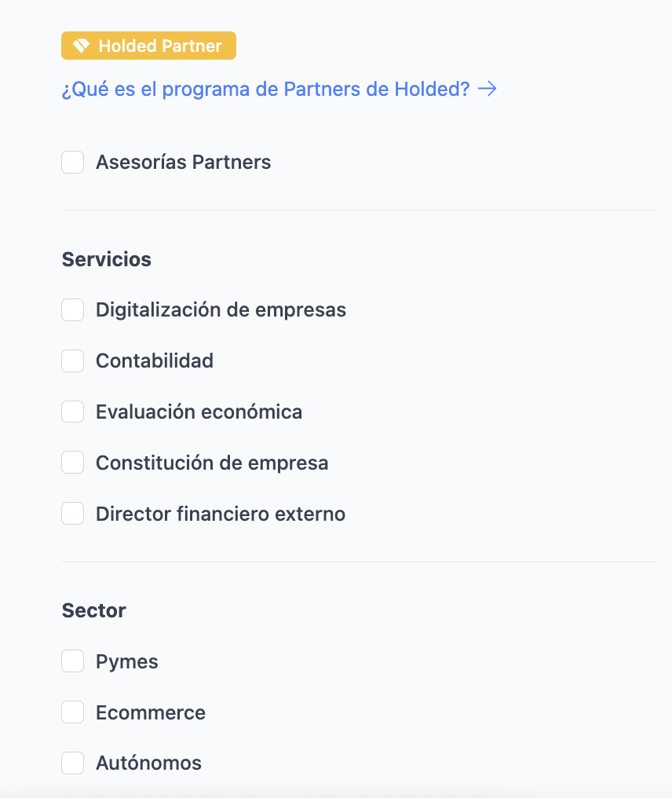Click the yellow Holded Partner badge
Viewport: 672px width, 798px height.
(x=148, y=46)
